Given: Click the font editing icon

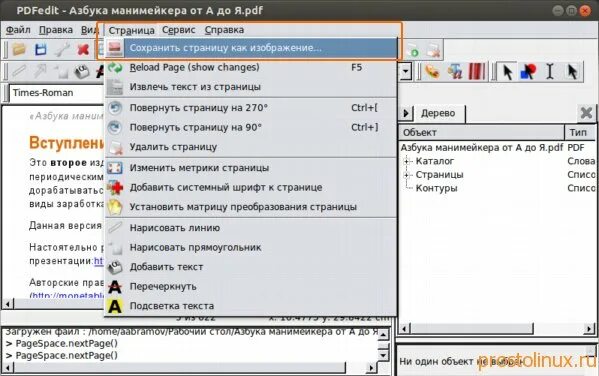Looking at the screenshot, I should click(455, 71).
